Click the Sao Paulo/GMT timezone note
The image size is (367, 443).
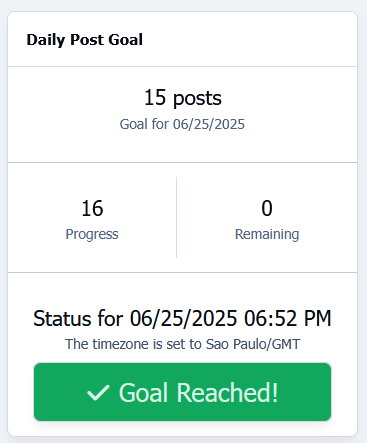click(182, 344)
